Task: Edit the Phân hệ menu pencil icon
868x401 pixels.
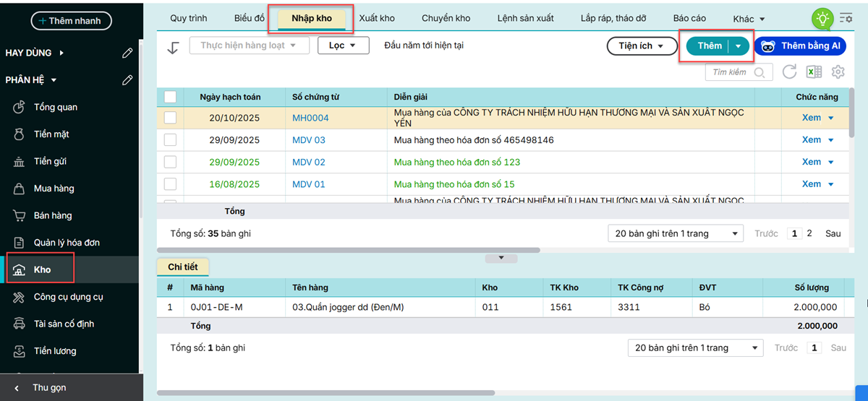Action: [x=128, y=80]
